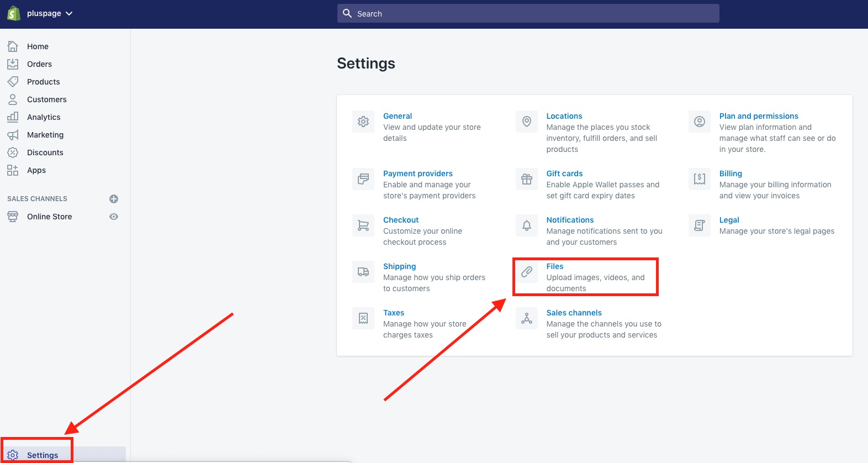Add a sales channel with plus icon

tap(114, 199)
